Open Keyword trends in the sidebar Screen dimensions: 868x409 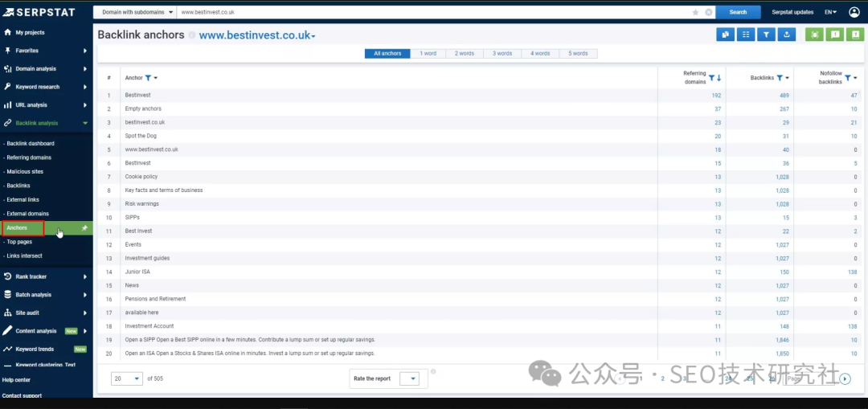point(35,350)
